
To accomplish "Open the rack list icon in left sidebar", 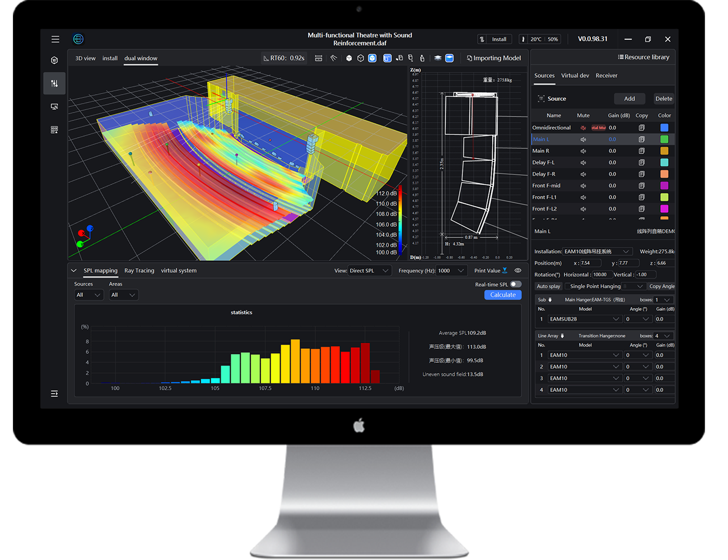I will point(54,129).
